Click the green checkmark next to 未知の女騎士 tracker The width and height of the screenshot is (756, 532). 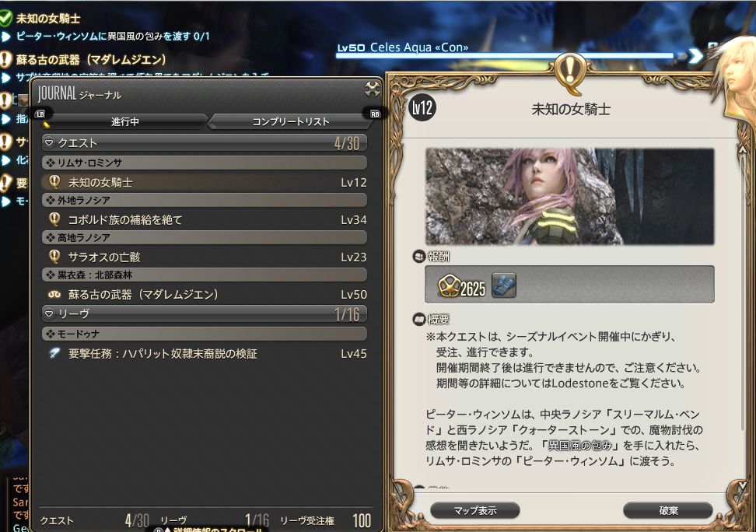[5, 19]
